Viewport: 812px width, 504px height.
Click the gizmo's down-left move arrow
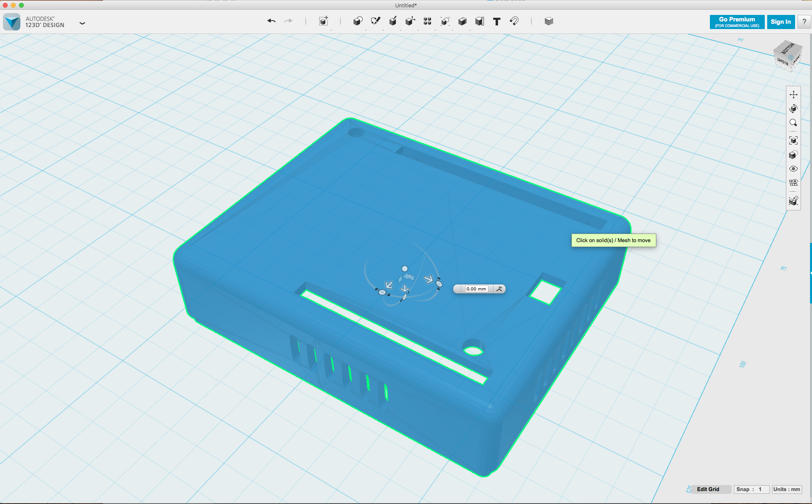(x=389, y=285)
